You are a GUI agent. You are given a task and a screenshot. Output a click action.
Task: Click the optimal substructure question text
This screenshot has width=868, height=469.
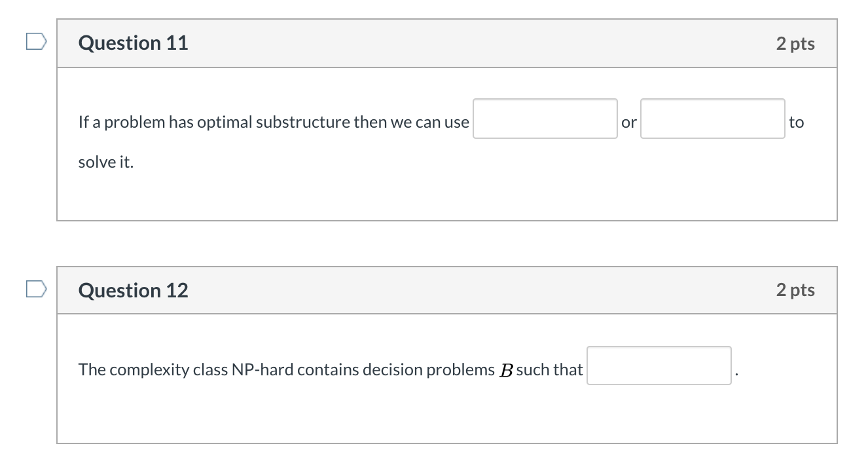(273, 122)
